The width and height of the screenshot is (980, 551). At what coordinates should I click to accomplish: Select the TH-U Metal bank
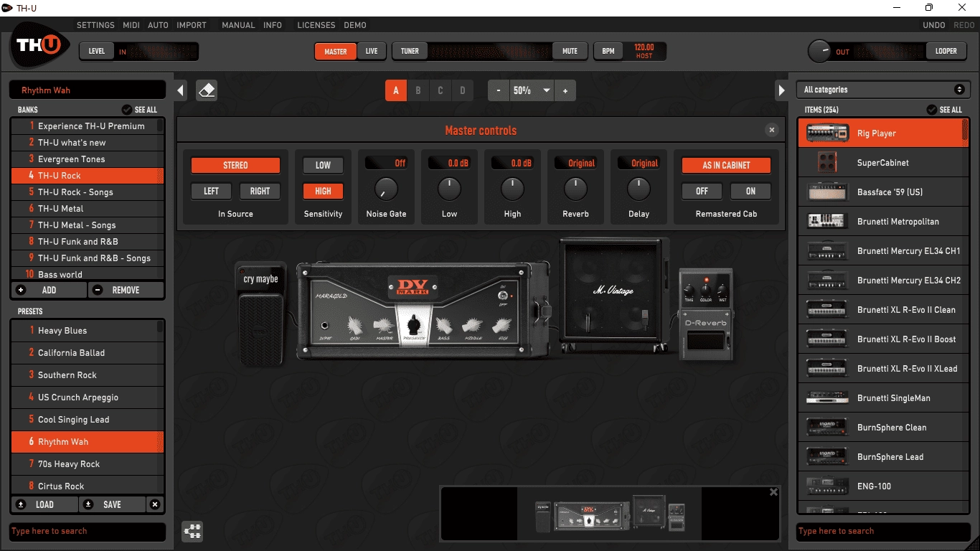coord(88,208)
